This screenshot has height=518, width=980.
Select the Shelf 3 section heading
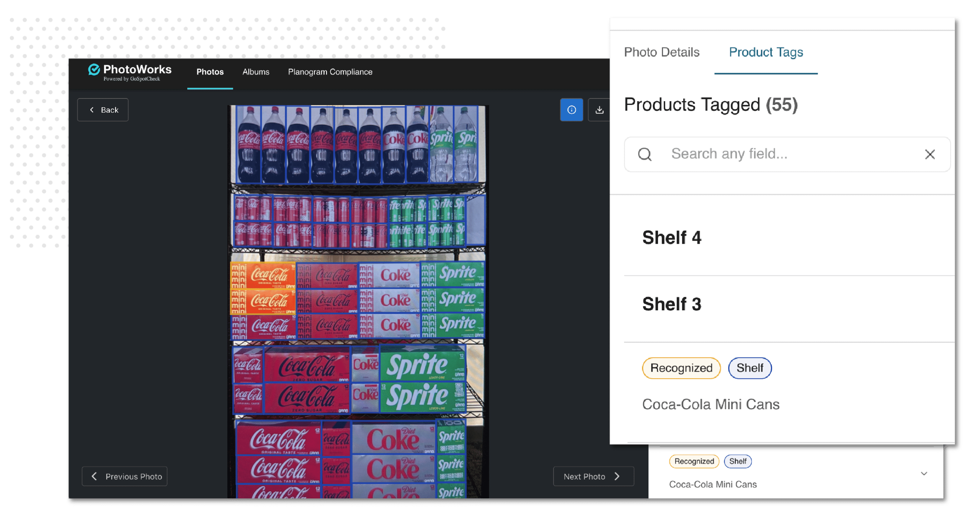tap(671, 304)
